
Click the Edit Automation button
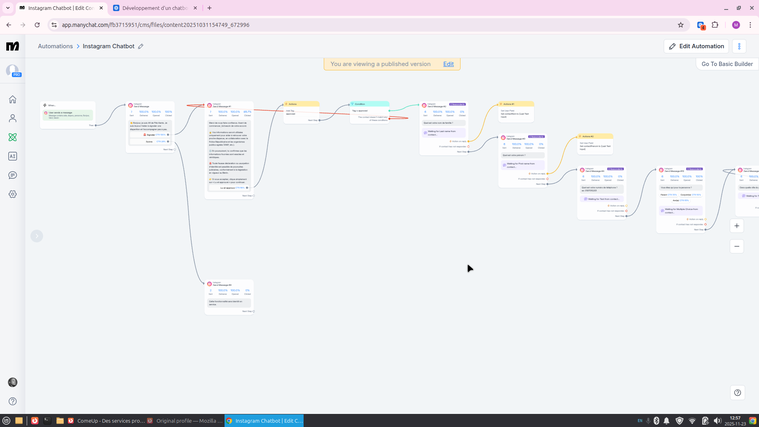coord(696,46)
